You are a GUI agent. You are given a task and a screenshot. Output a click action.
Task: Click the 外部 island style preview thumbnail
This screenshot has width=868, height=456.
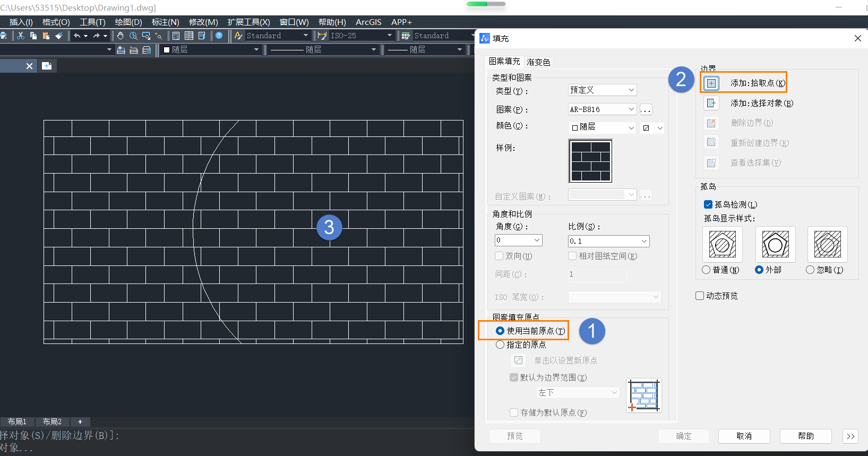775,245
